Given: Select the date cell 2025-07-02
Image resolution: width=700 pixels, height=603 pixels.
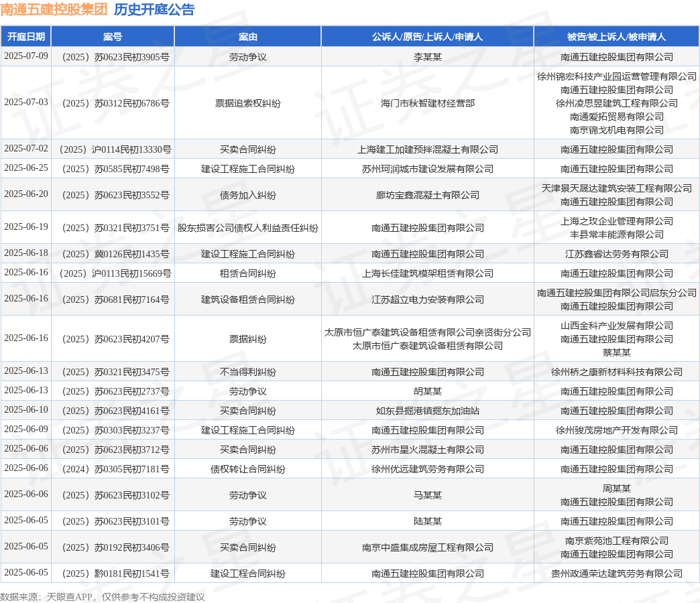Looking at the screenshot, I should tap(26, 149).
